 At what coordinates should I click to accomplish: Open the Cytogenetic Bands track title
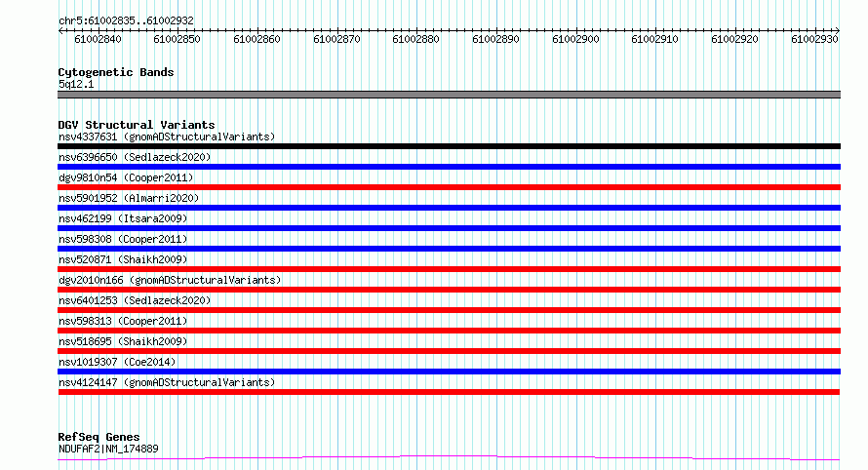[116, 72]
